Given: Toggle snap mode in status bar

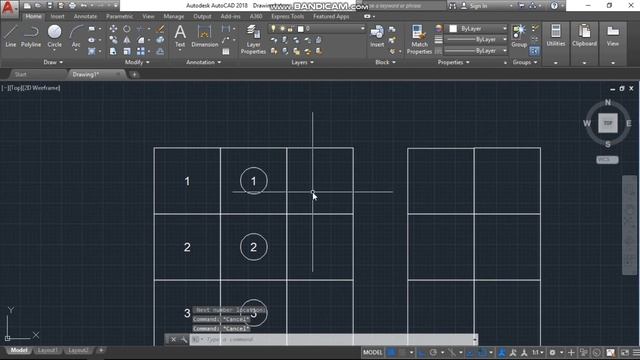Looking at the screenshot, I should [x=402, y=352].
